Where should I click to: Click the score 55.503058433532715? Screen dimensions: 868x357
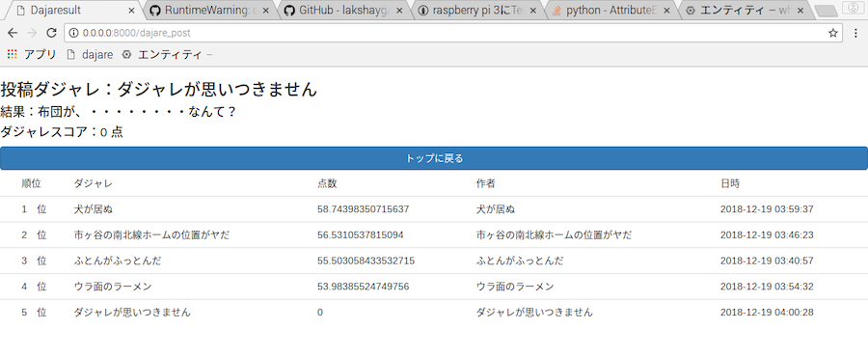tap(366, 261)
